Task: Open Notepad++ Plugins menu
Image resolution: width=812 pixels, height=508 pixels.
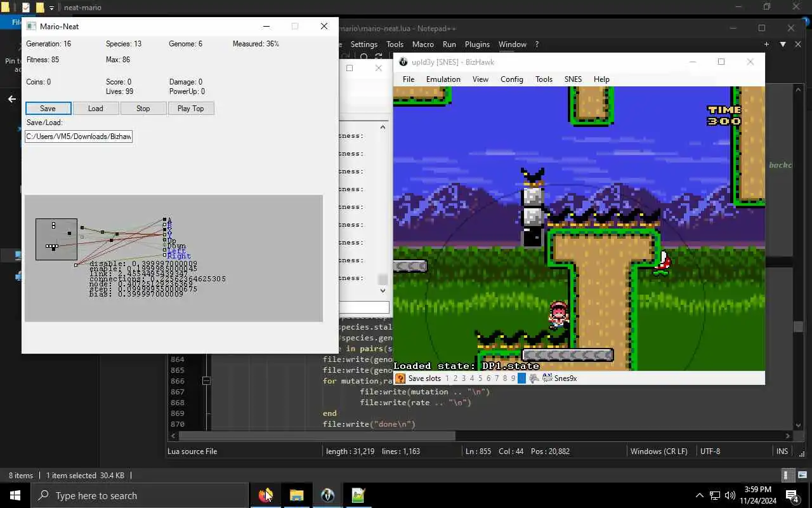Action: point(477,44)
